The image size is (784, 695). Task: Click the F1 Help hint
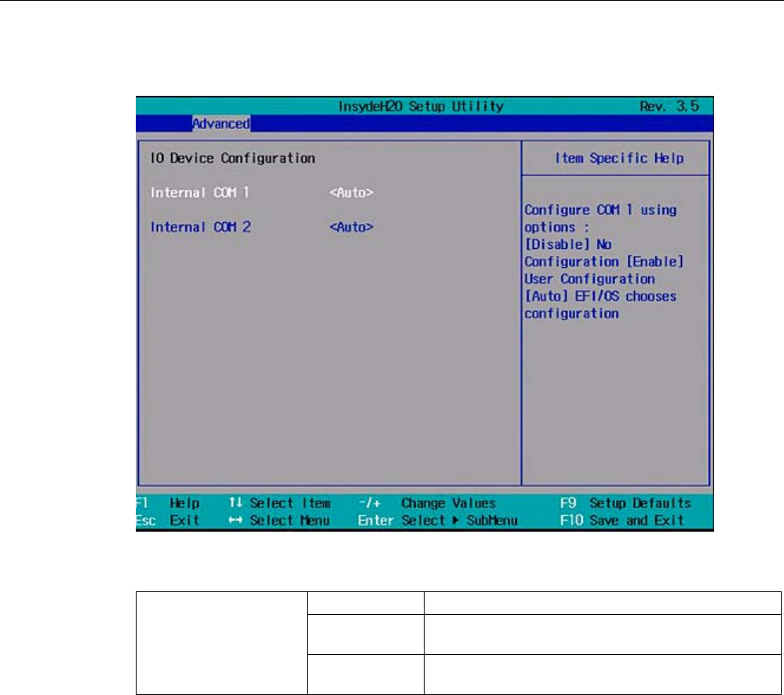point(168,503)
